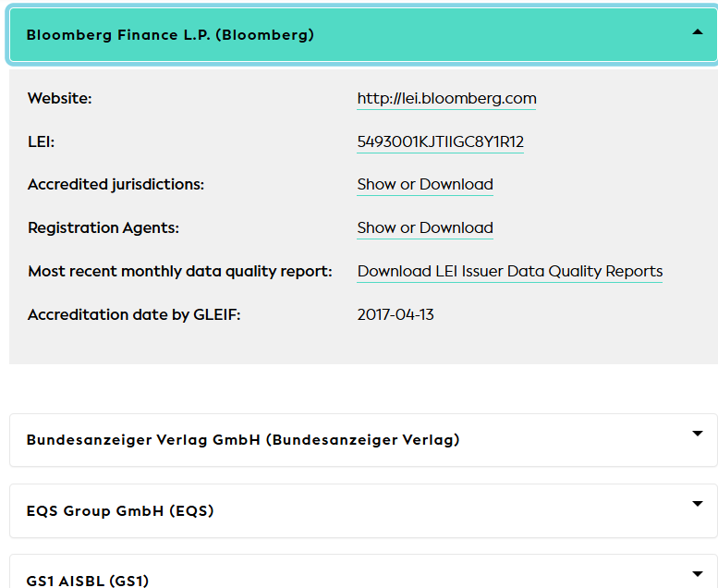Click the "LEI:" field label

click(x=42, y=142)
